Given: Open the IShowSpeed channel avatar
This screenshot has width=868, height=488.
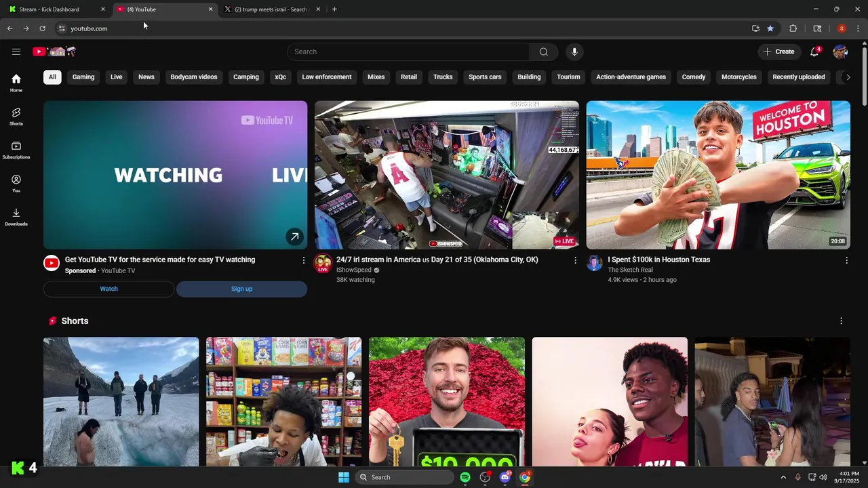Looking at the screenshot, I should (323, 263).
